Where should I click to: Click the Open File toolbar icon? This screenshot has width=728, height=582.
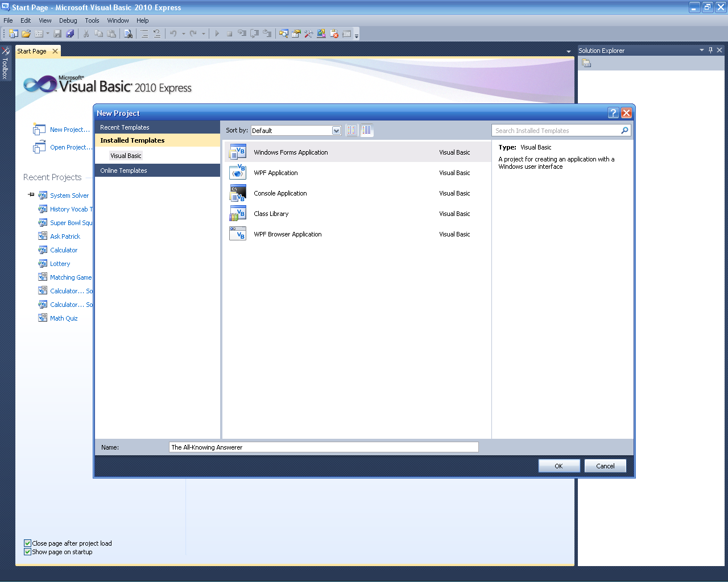(x=26, y=34)
